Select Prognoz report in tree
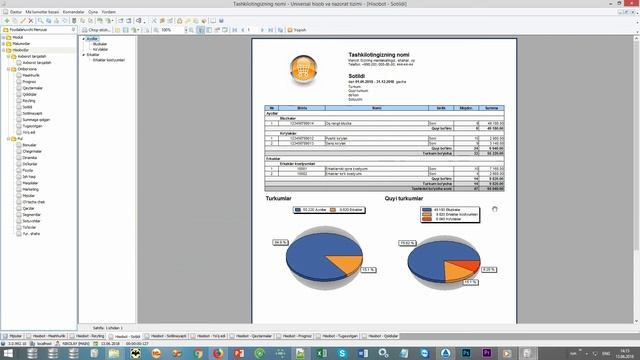 pos(29,82)
